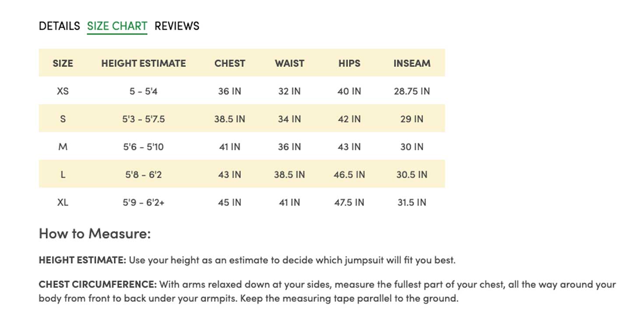Image resolution: width=644 pixels, height=328 pixels.
Task: Click the 38.5 IN chest value
Action: coord(230,119)
